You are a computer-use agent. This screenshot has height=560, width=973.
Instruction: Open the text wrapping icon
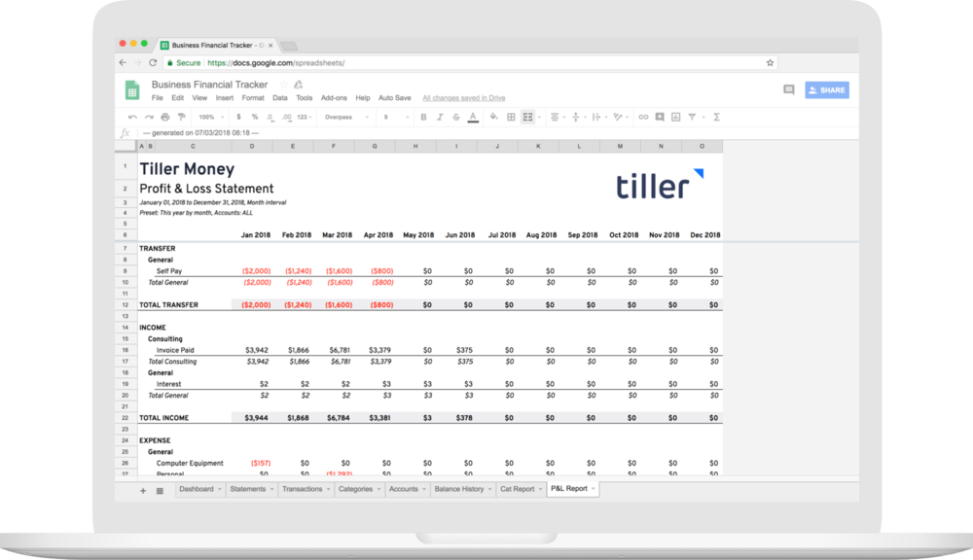[x=596, y=117]
